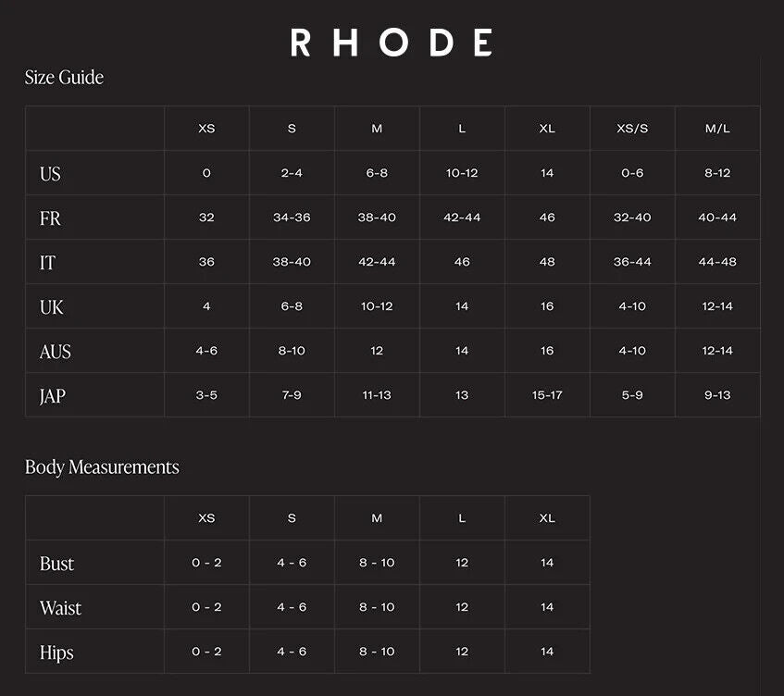The image size is (784, 696).
Task: Click the Bust 8 - 10 cell
Action: click(377, 563)
